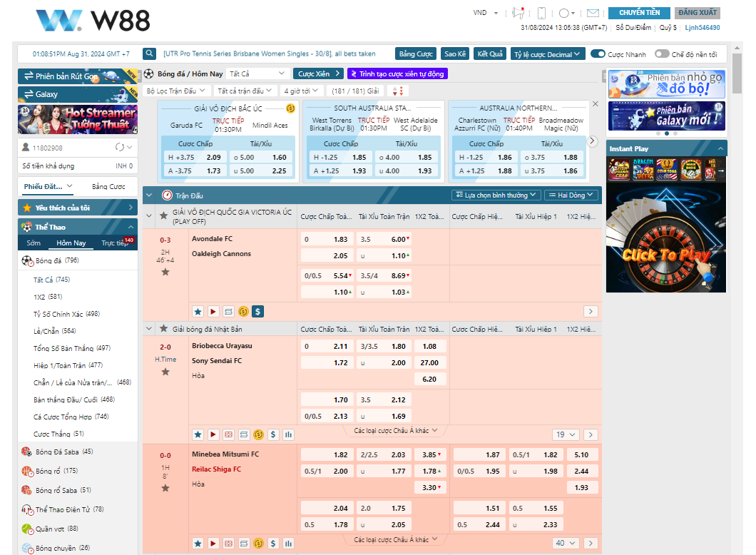The width and height of the screenshot is (756, 555).
Task: Select the Bảng Cược tab in bet slip
Action: tap(108, 186)
